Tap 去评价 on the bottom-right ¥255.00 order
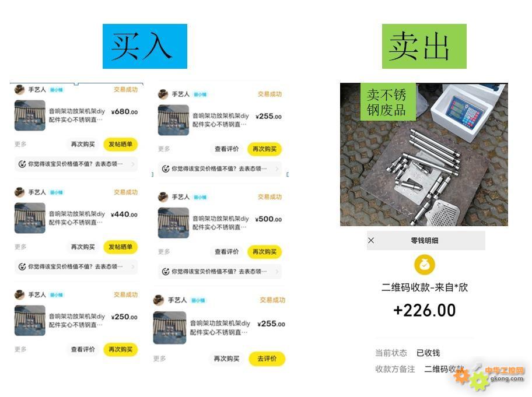The width and height of the screenshot is (532, 397). (x=267, y=359)
